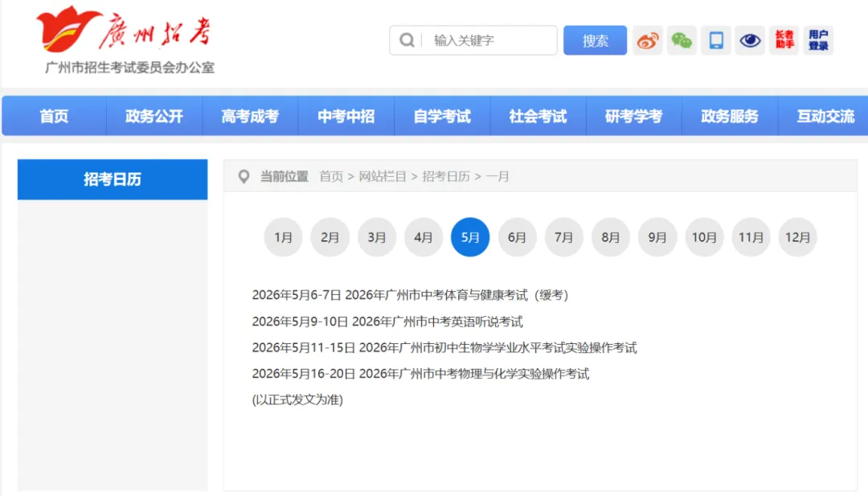Open the 首页 navigation menu
The image size is (868, 496).
(53, 115)
